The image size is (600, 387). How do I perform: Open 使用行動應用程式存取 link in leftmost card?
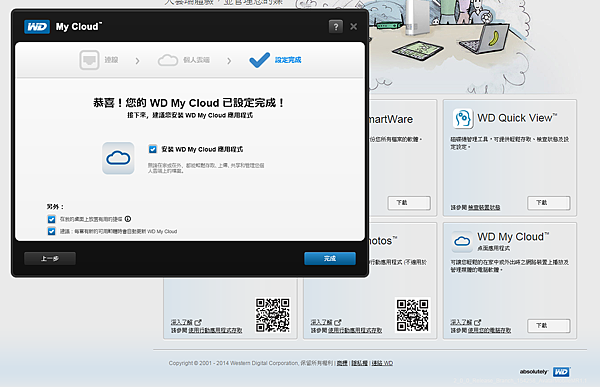click(x=215, y=330)
